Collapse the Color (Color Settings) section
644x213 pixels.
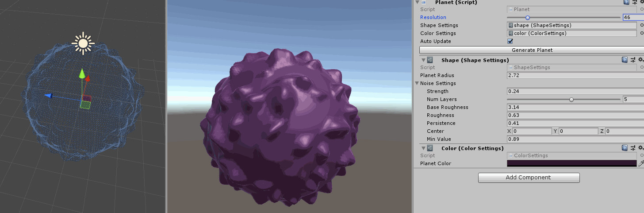pyautogui.click(x=423, y=148)
